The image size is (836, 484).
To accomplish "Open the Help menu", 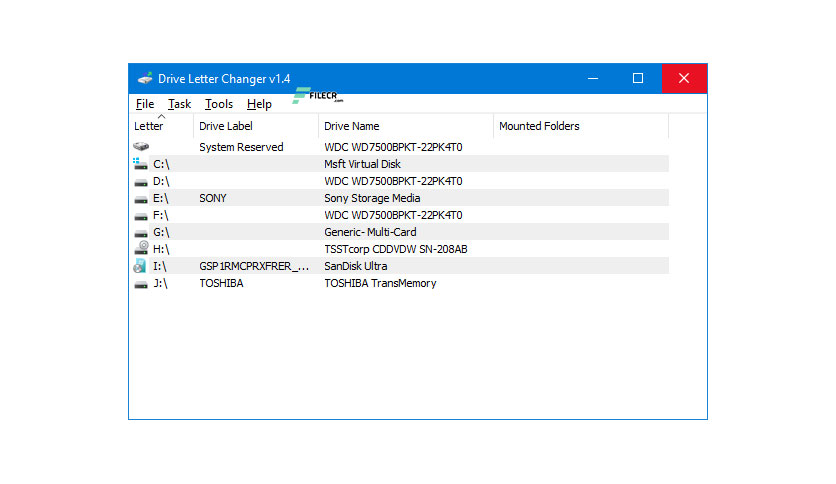I will 259,104.
